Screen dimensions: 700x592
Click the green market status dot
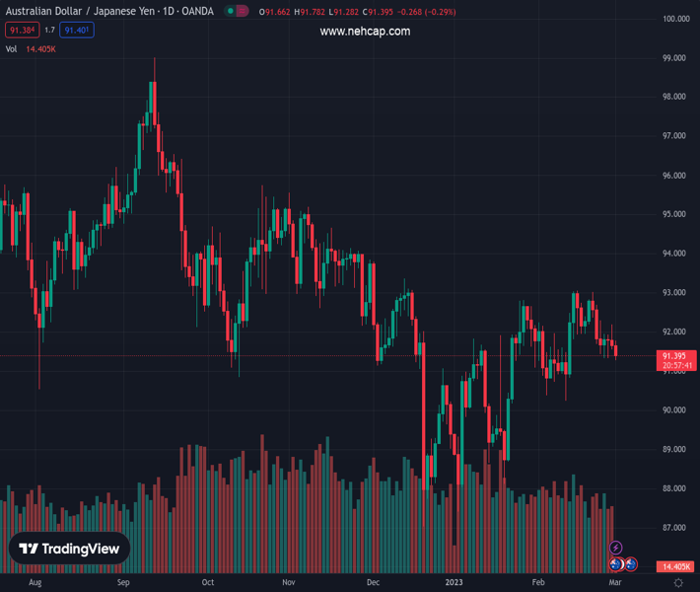click(x=231, y=11)
